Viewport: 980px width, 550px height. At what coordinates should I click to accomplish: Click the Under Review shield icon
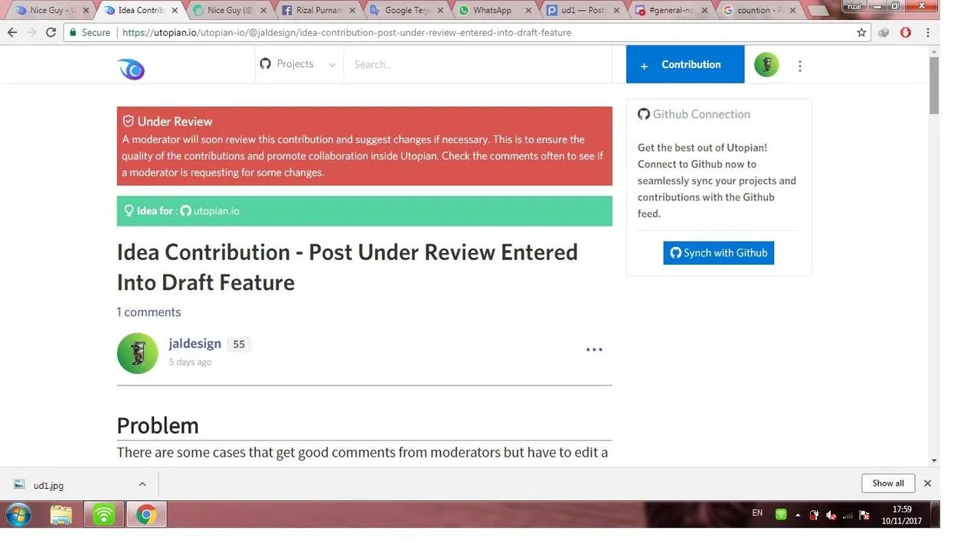point(128,121)
